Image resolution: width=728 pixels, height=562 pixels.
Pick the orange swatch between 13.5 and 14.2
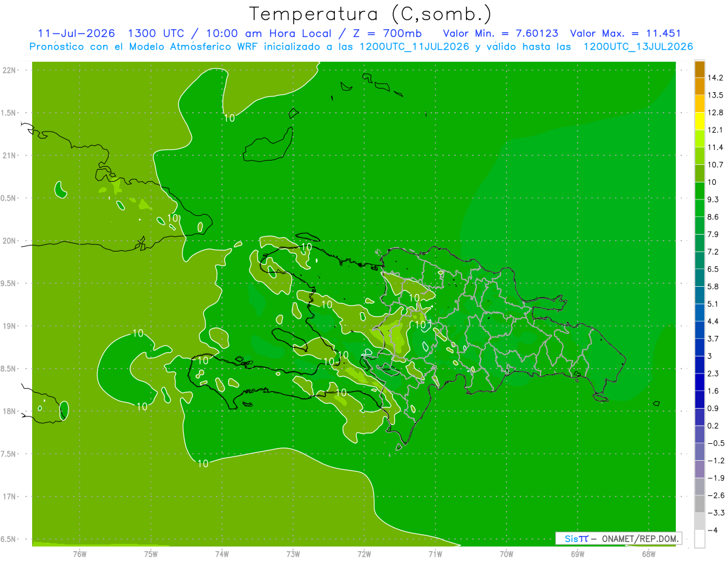click(x=699, y=87)
